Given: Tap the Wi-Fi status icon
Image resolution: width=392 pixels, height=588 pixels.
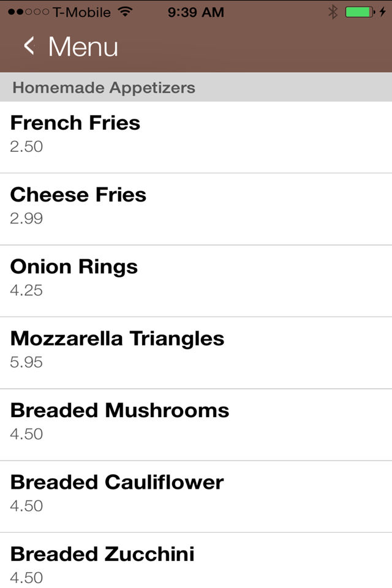Looking at the screenshot, I should click(x=125, y=12).
